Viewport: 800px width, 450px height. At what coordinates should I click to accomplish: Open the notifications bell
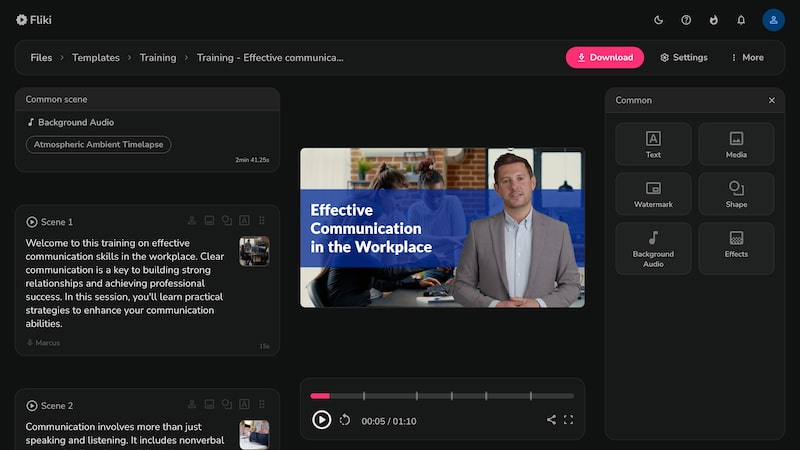741,20
